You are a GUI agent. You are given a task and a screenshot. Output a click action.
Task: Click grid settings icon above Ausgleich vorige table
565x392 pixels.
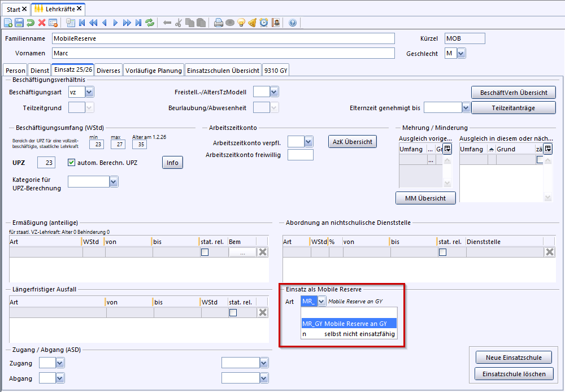(x=447, y=149)
